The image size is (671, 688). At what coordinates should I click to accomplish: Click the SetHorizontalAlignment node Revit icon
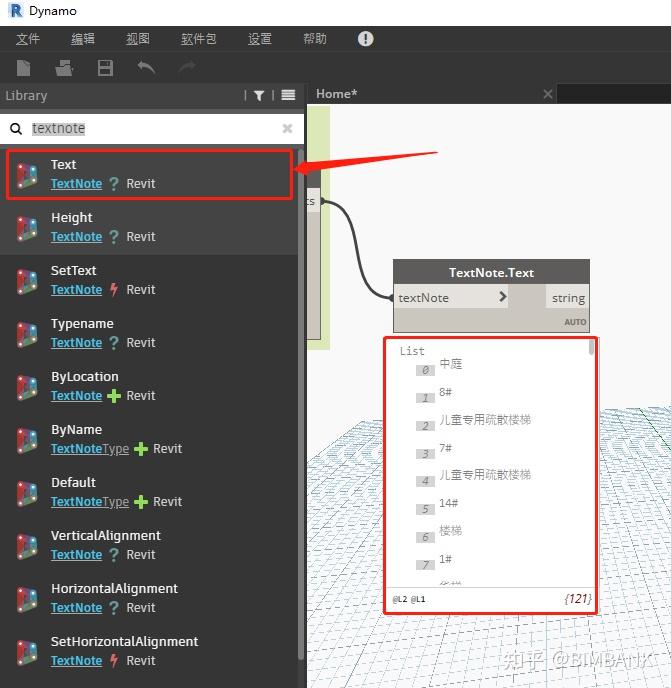point(27,652)
